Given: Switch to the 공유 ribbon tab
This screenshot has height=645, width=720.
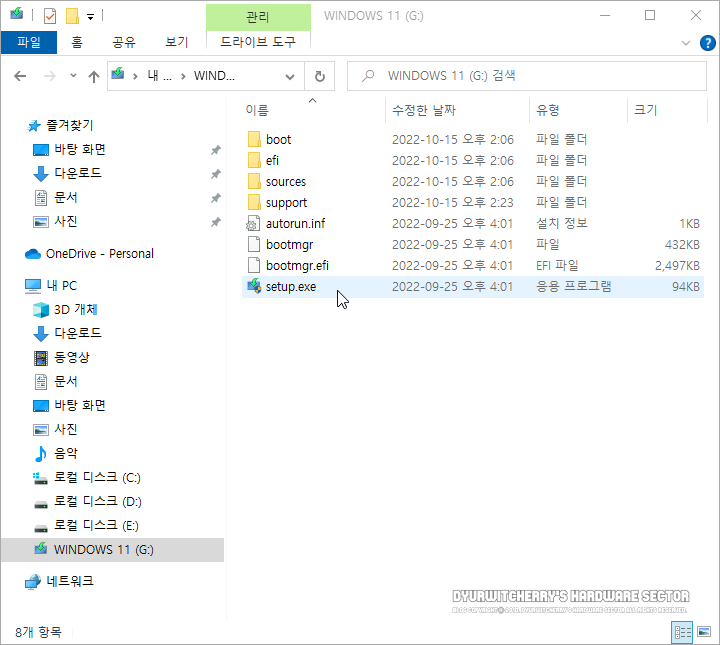Looking at the screenshot, I should [124, 42].
